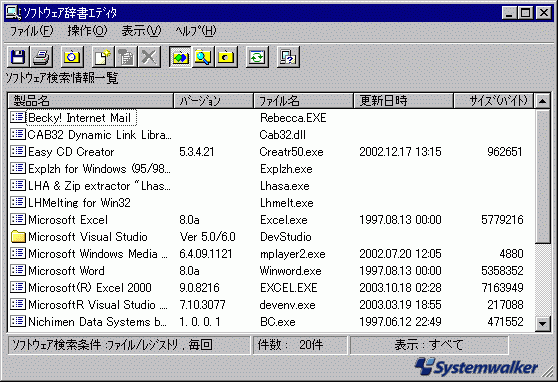Click the version 5.3.4.21 cell

coord(197,152)
